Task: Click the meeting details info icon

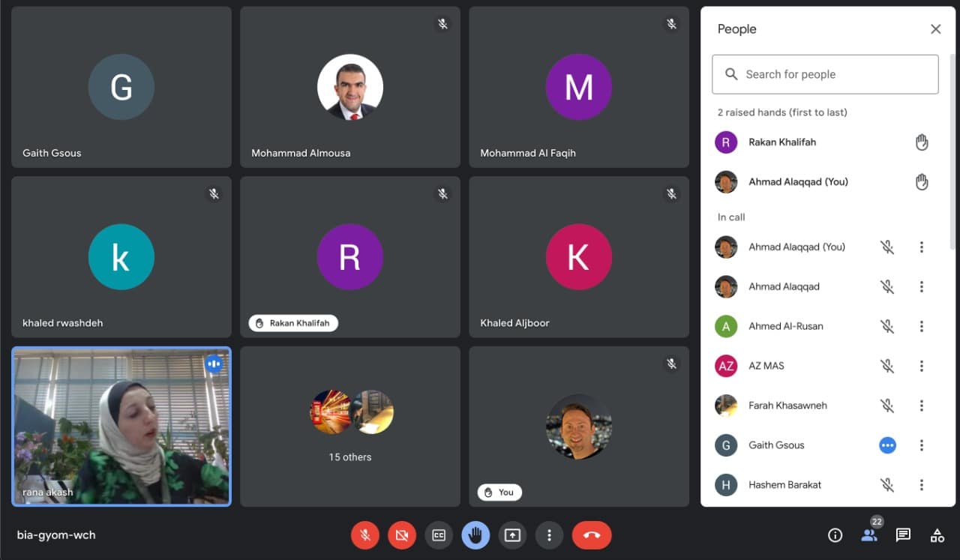Action: pyautogui.click(x=835, y=535)
